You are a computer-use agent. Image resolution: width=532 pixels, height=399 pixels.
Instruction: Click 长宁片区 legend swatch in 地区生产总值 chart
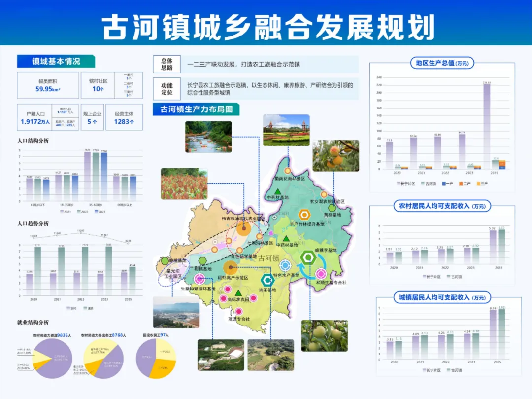[399, 183]
